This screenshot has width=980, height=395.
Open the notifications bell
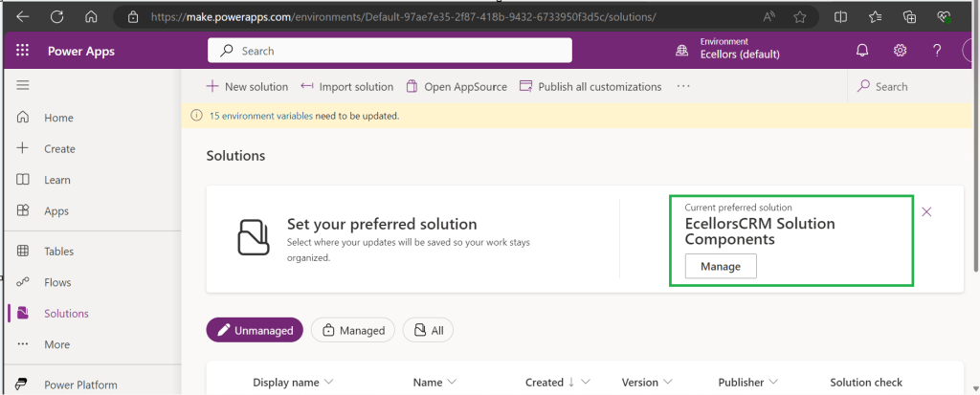coord(862,51)
